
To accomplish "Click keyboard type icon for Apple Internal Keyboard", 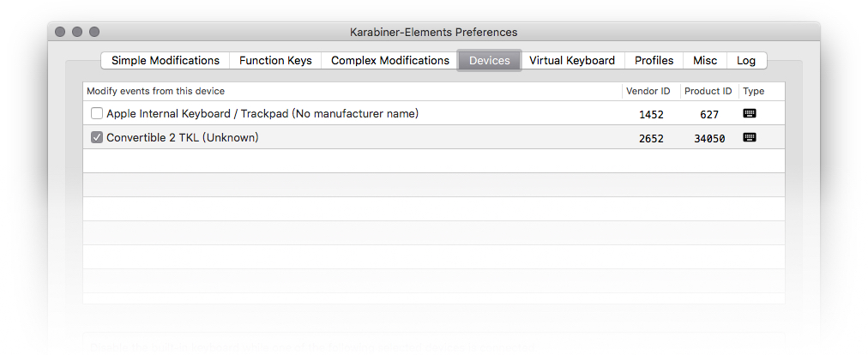I will click(749, 113).
